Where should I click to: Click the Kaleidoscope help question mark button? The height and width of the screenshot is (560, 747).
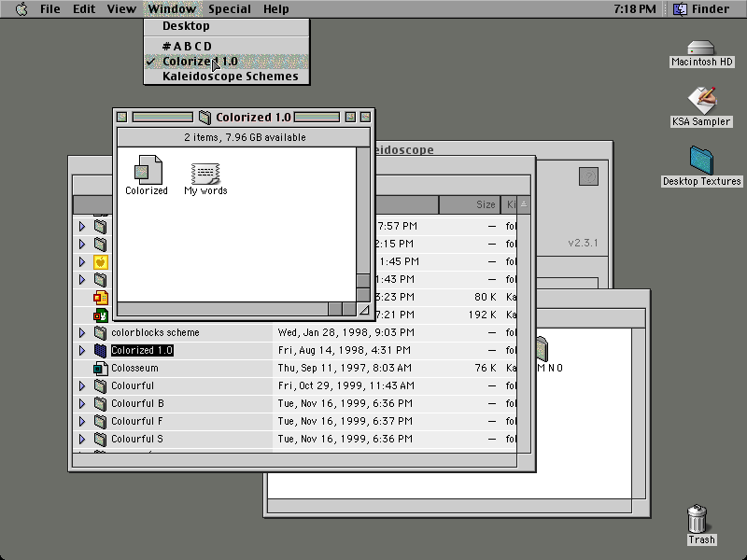(x=588, y=176)
